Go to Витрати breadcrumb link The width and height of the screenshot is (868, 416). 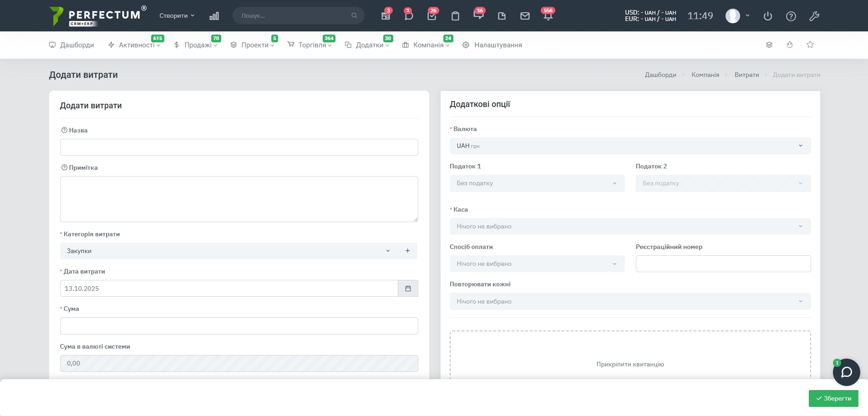[x=746, y=75]
